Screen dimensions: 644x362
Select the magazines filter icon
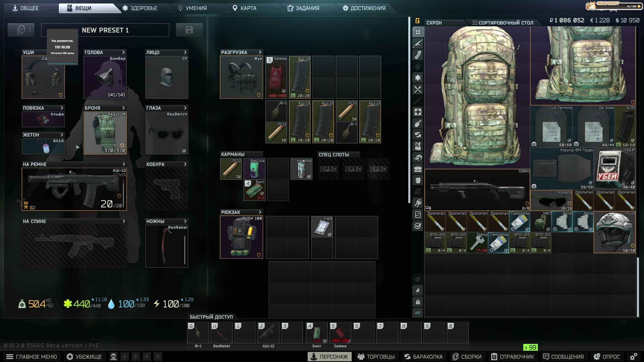[x=418, y=55]
